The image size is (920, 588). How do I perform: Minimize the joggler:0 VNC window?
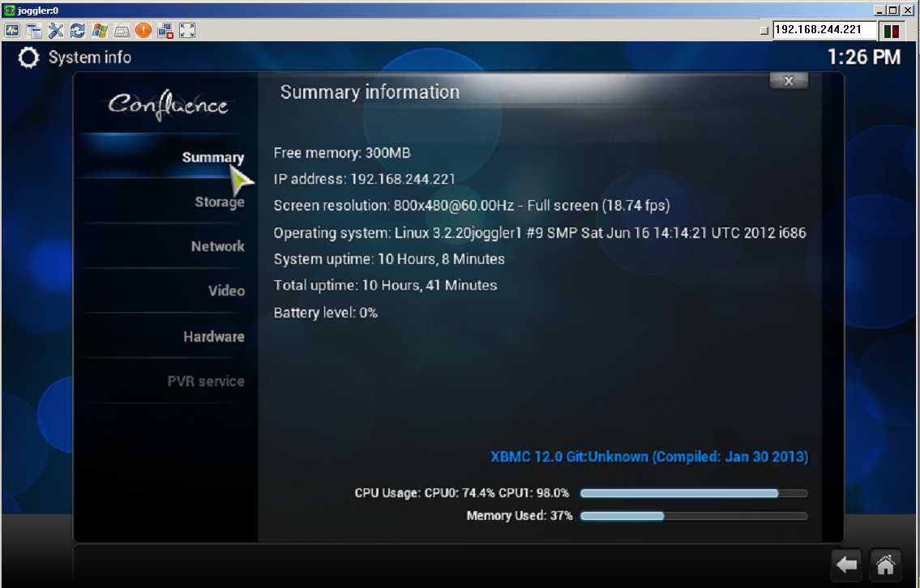(x=879, y=10)
